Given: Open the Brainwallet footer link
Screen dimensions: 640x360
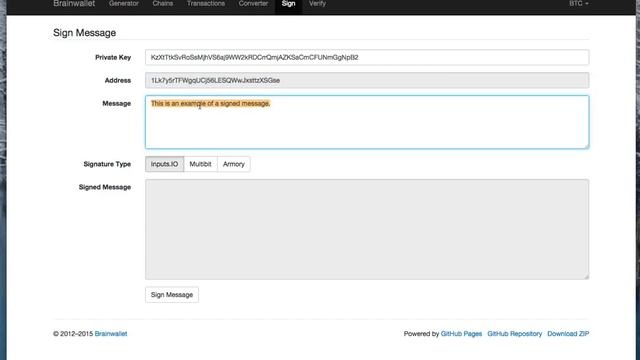Looking at the screenshot, I should (x=111, y=334).
